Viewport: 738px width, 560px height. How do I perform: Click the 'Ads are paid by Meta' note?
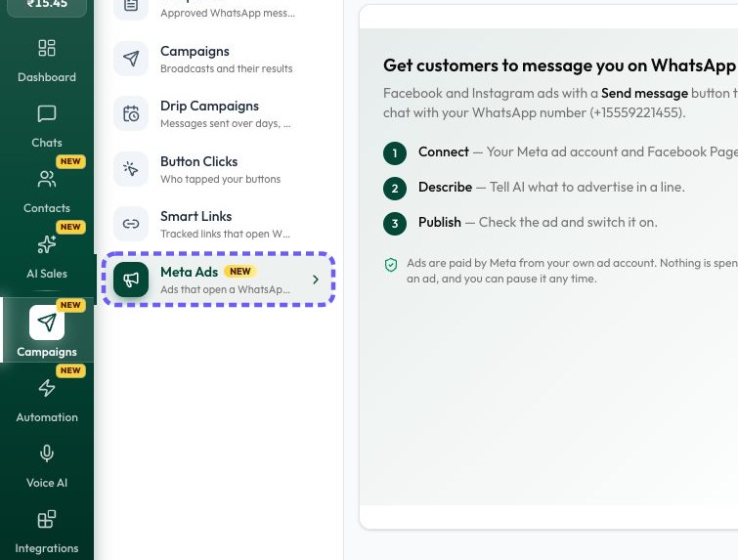[x=572, y=271]
